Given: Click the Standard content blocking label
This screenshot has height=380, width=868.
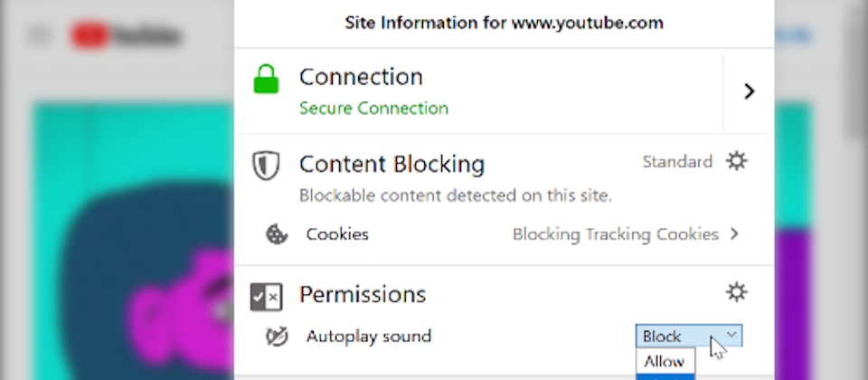Looking at the screenshot, I should pyautogui.click(x=677, y=162).
